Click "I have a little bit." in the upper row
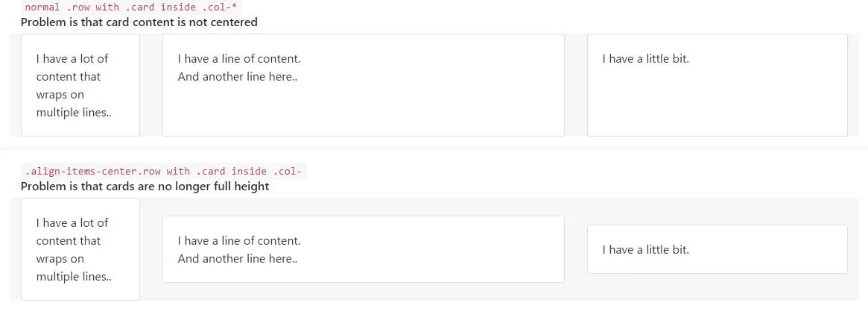This screenshot has height=332, width=868. click(645, 59)
